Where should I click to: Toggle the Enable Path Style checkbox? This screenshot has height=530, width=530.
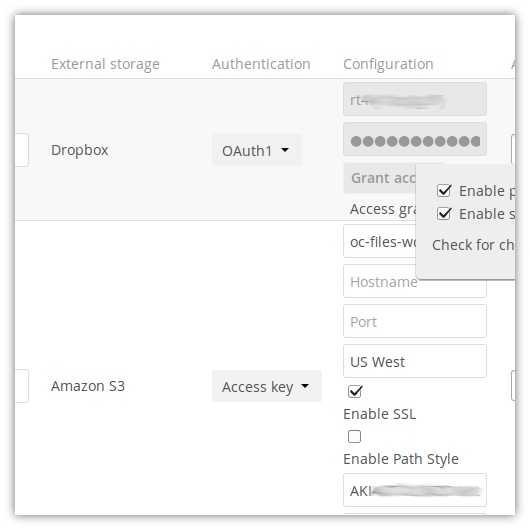tap(355, 437)
